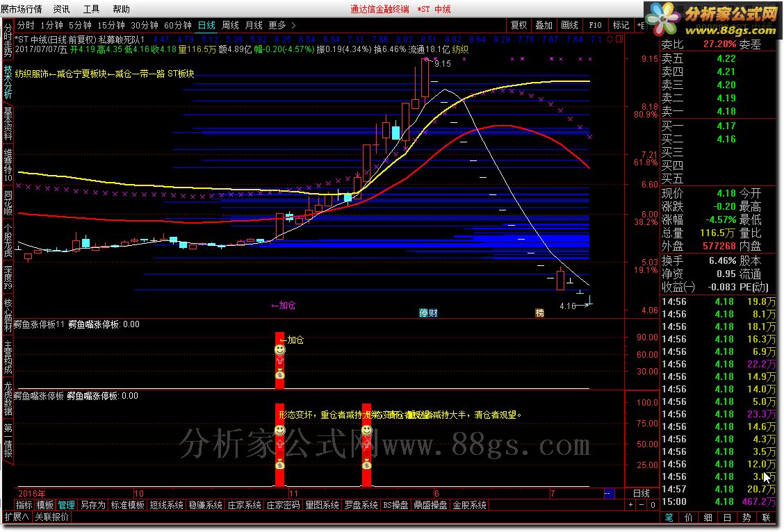This screenshot has height=532, width=784.
Task: Click the 关联报价 button
Action: coord(51,517)
